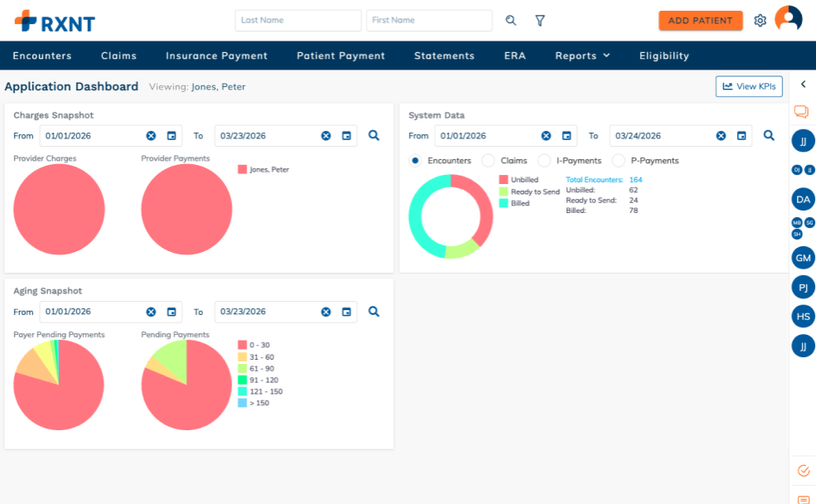Open the chat messages sidebar icon
The image size is (816, 504).
coord(801,112)
